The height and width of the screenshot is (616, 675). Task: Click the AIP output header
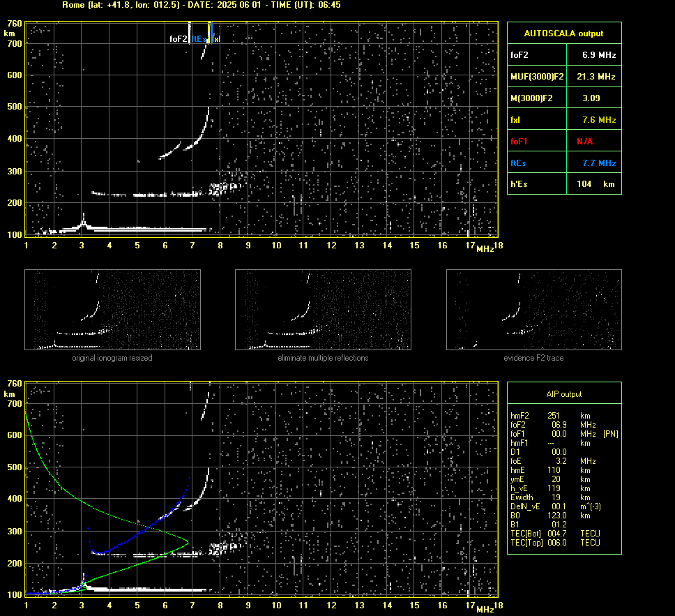(x=564, y=393)
